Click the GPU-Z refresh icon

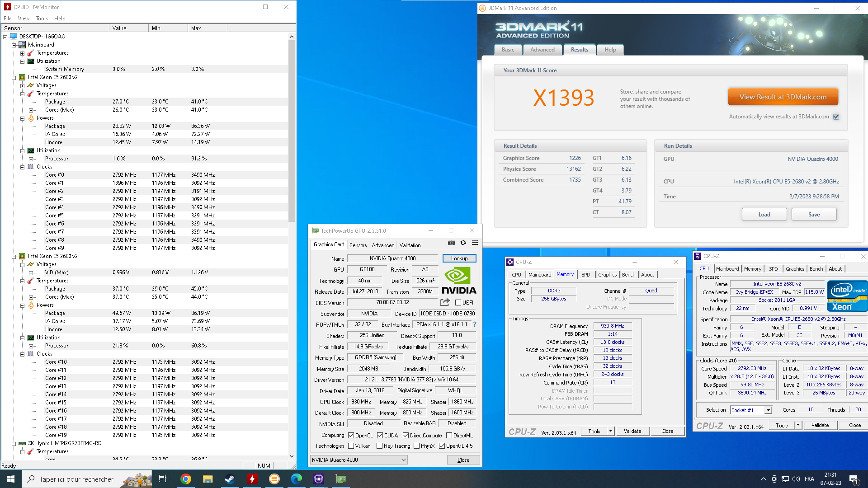463,243
